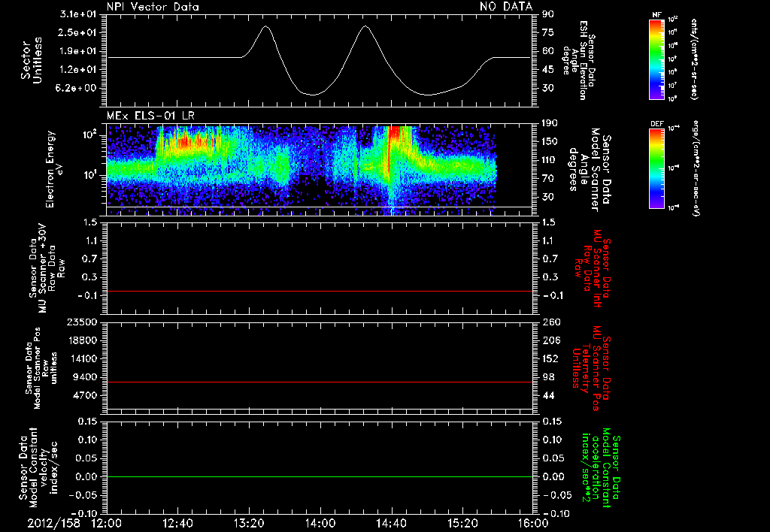Click the 206 telemetry tick label
The image size is (770, 532).
coord(551,340)
